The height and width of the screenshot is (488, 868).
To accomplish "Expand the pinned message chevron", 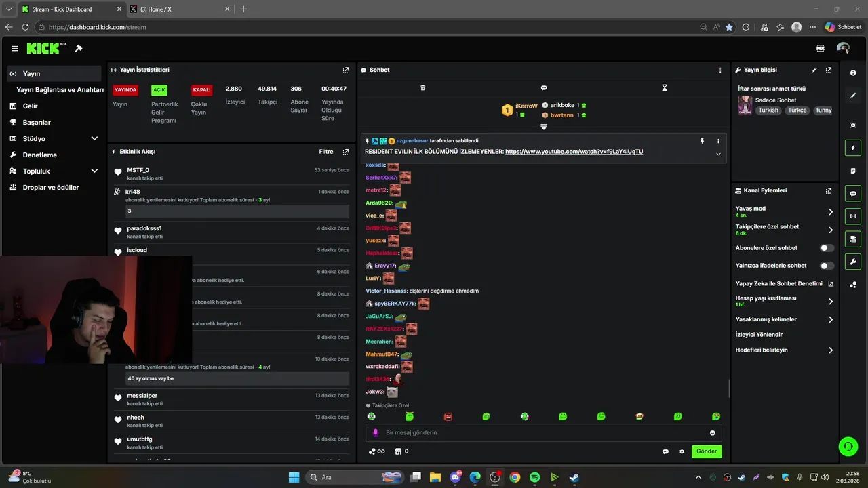I will (718, 154).
